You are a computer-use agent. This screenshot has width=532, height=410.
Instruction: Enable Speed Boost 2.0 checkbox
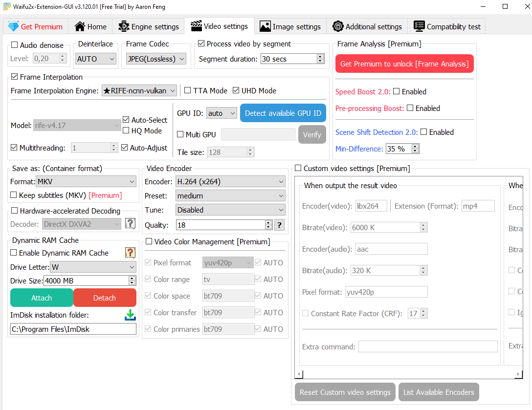point(396,91)
